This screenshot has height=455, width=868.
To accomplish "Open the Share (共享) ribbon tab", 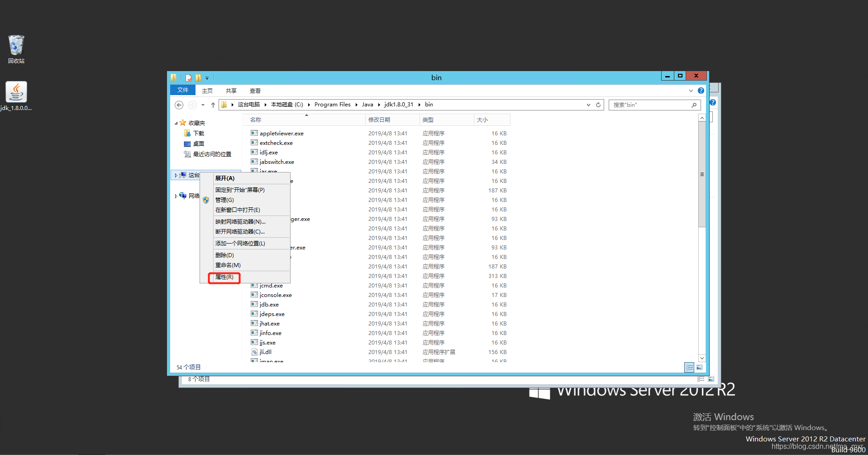I will (231, 91).
